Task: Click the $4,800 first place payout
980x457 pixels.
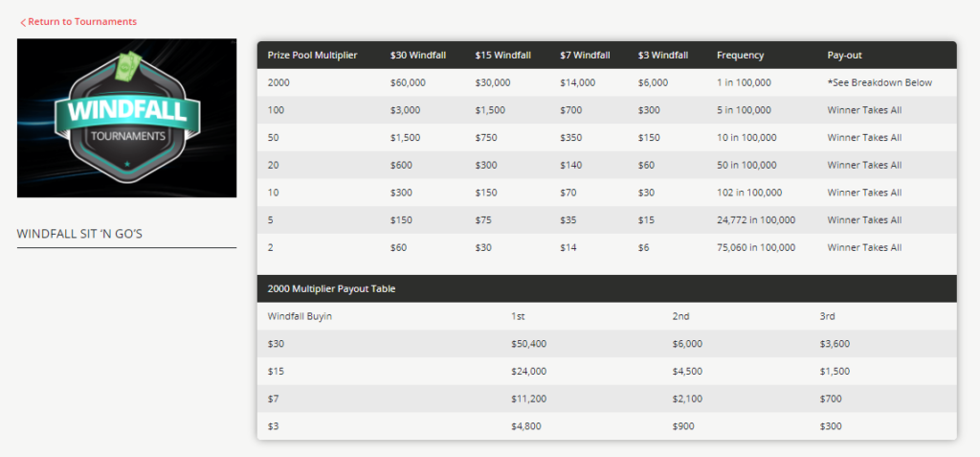Action: tap(525, 427)
